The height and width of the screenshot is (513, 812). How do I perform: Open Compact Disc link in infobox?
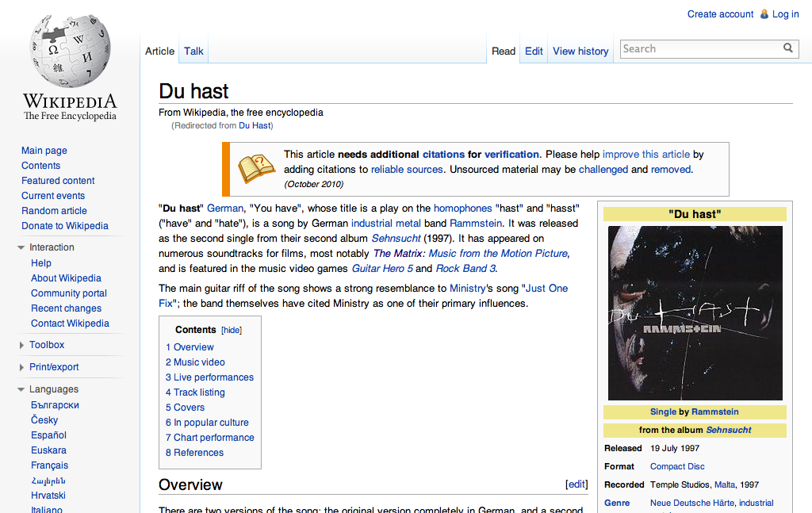tap(677, 466)
